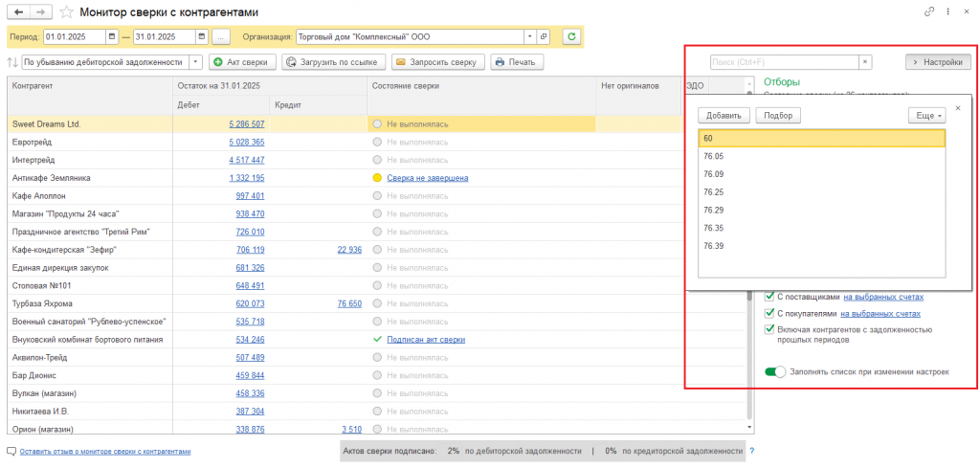Viewport: 980px width, 468px height.
Task: Click Загрузить по ссылке button
Action: click(x=332, y=62)
